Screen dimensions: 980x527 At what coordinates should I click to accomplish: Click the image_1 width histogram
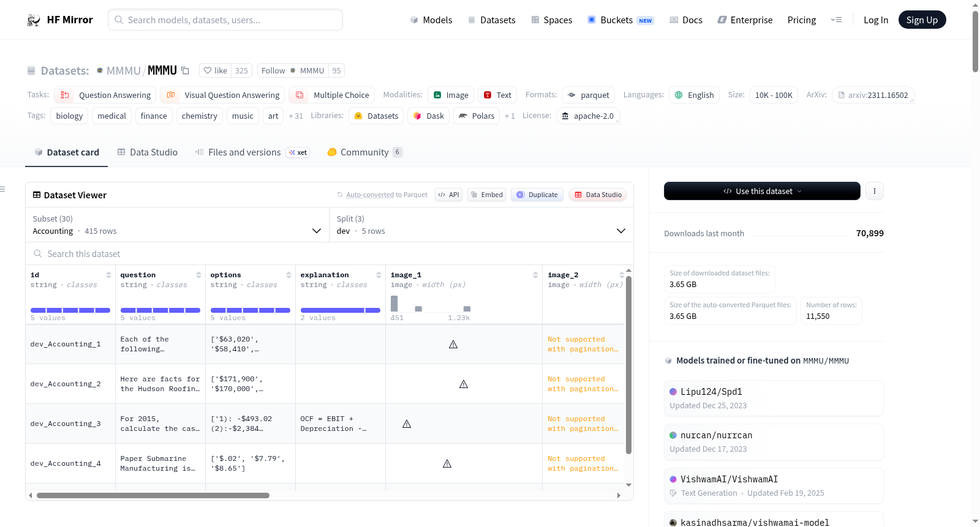coord(431,304)
